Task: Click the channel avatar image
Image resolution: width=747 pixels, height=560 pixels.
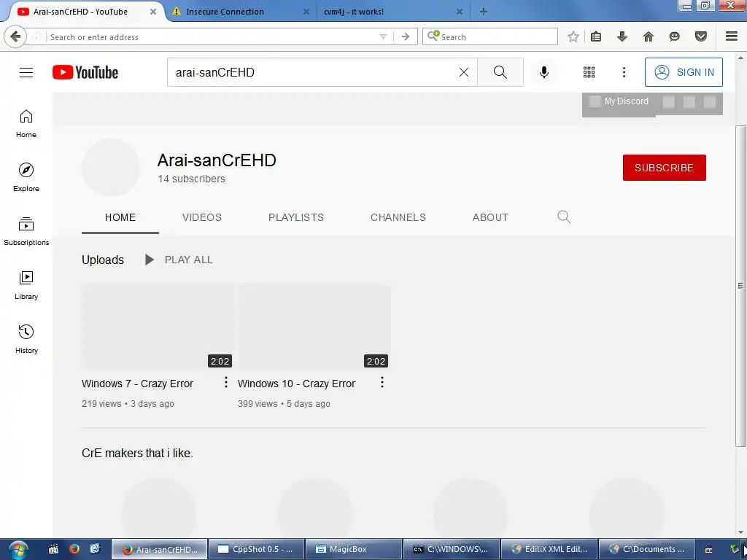Action: pos(111,168)
